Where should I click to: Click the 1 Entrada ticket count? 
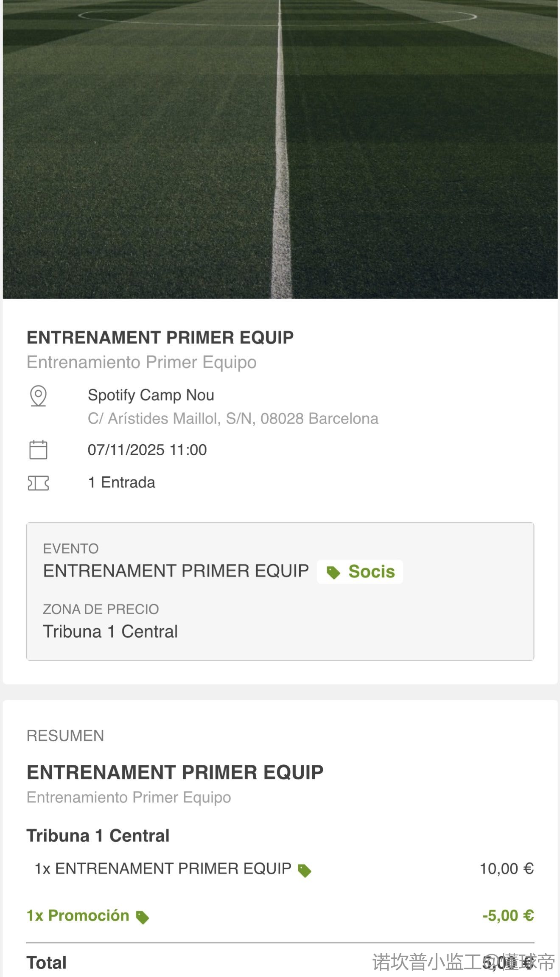click(x=121, y=483)
